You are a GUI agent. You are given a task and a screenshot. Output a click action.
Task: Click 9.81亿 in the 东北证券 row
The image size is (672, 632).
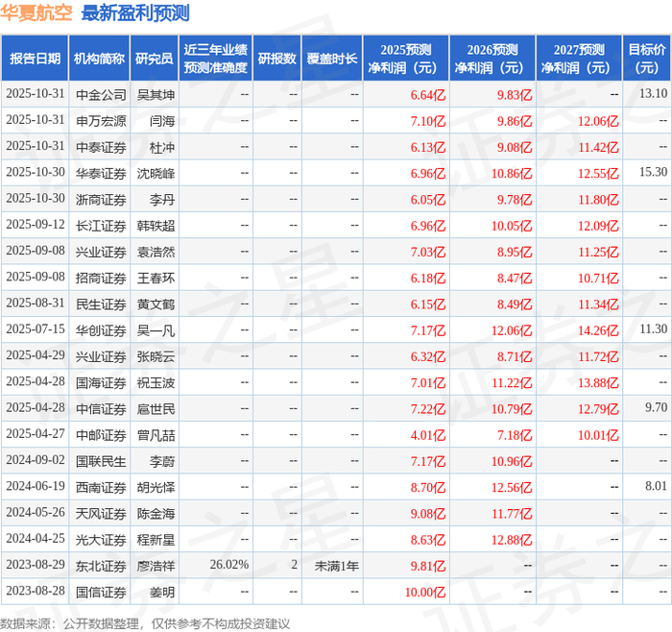click(x=428, y=566)
